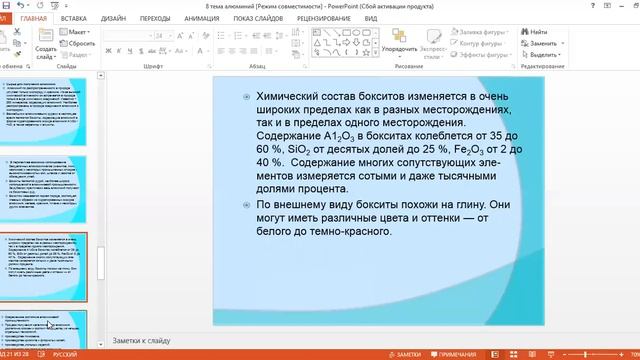Click zoom out minus button

pos(564,354)
